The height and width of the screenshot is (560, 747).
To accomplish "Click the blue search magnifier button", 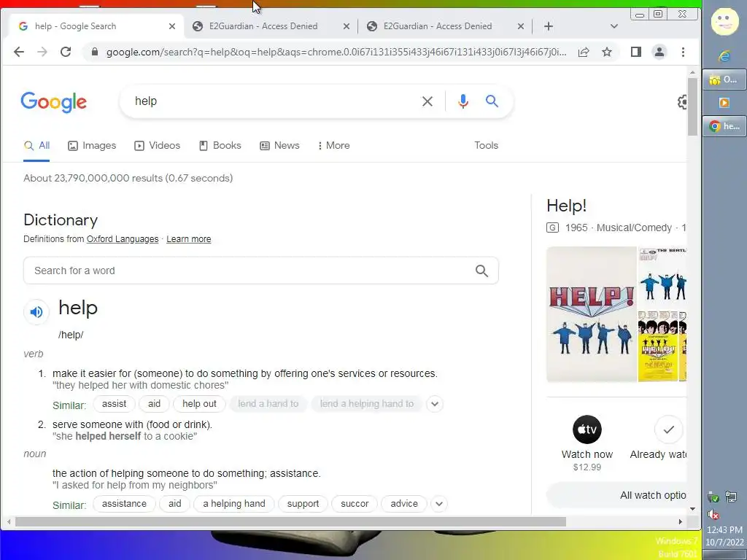I will click(492, 101).
